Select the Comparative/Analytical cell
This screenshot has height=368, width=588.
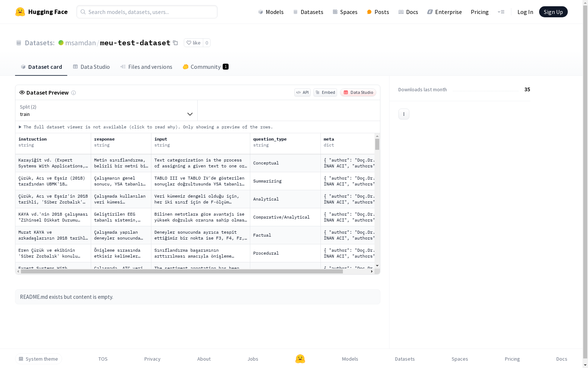[285, 217]
